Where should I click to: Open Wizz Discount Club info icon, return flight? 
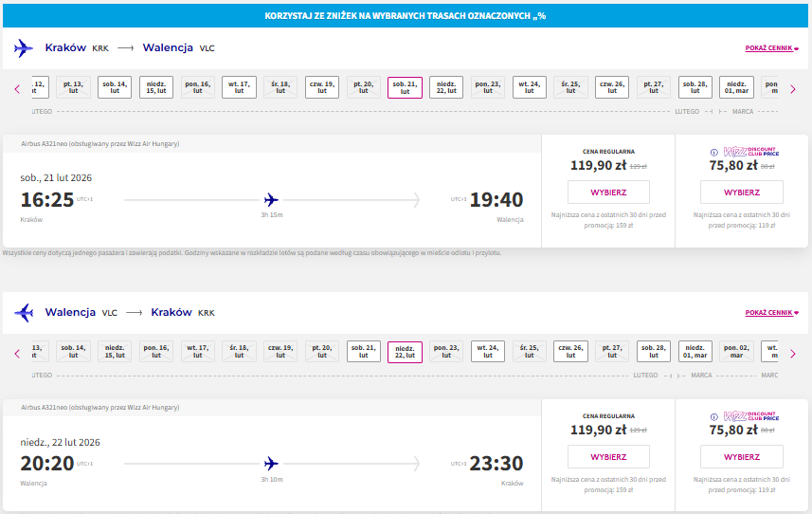tap(714, 416)
